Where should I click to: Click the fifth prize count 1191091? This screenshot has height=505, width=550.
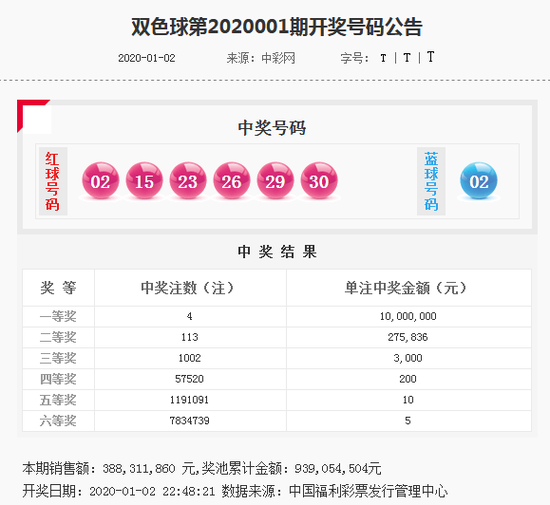coord(189,400)
